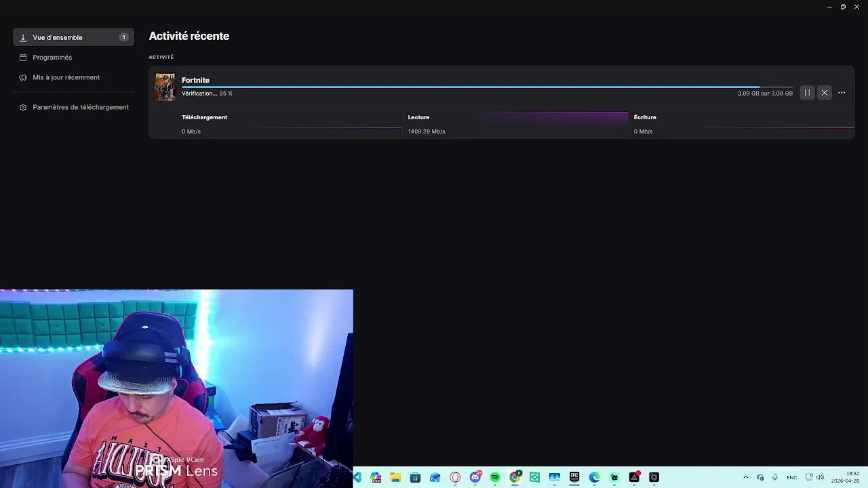The height and width of the screenshot is (488, 868).
Task: Open Google Chrome from the taskbar
Action: [515, 477]
